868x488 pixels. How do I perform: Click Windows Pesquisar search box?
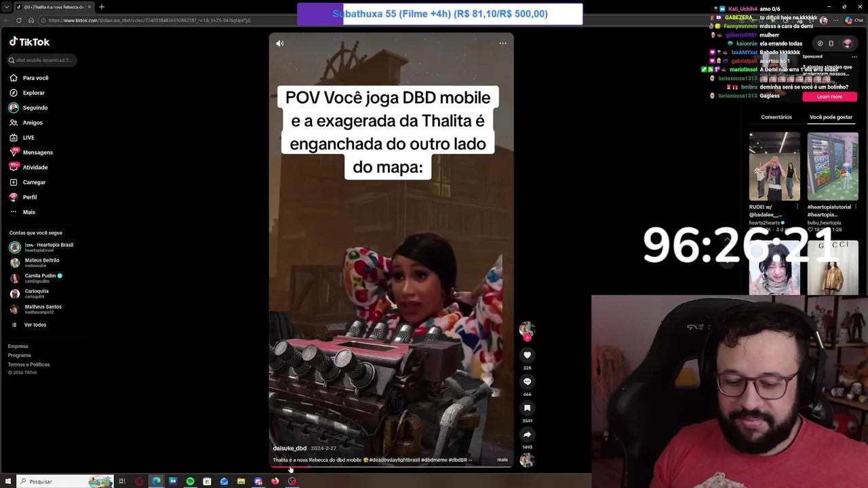pyautogui.click(x=64, y=481)
